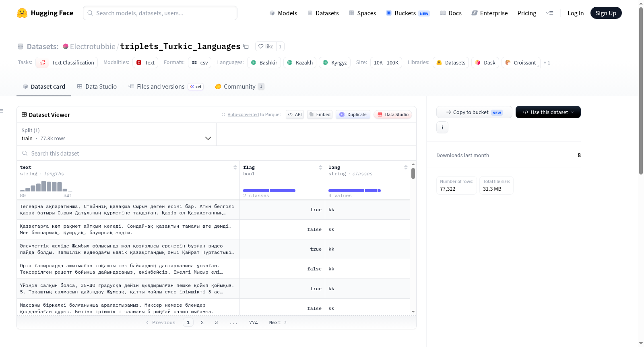Open Models in the top navigation
The image size is (644, 347).
coord(283,13)
